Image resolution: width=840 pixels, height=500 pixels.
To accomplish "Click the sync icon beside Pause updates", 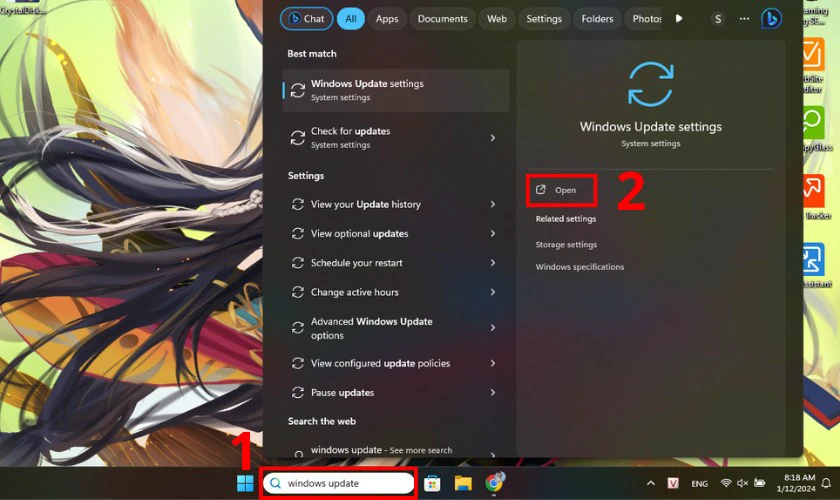I will coord(298,393).
